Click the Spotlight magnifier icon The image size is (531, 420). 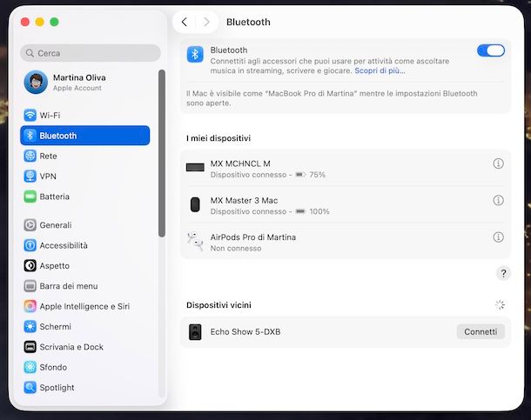click(30, 387)
